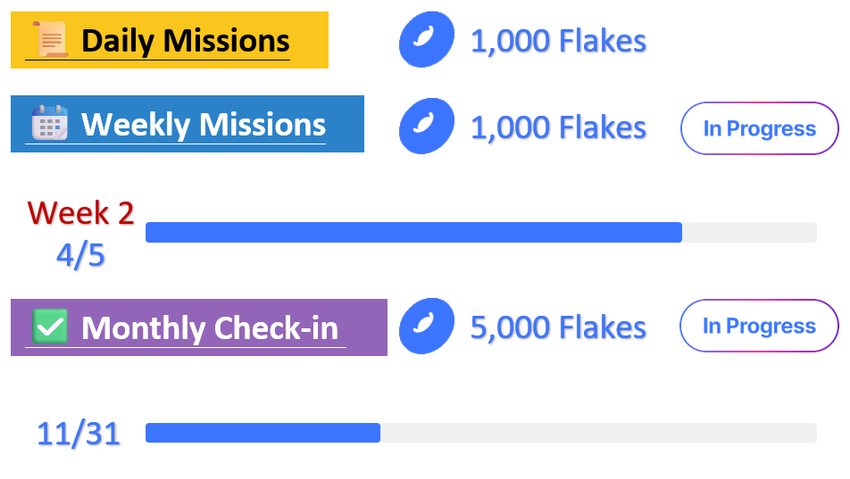Image resolution: width=850 pixels, height=479 pixels.
Task: Select the 1,000 Flakes weekly reward text
Action: 558,128
